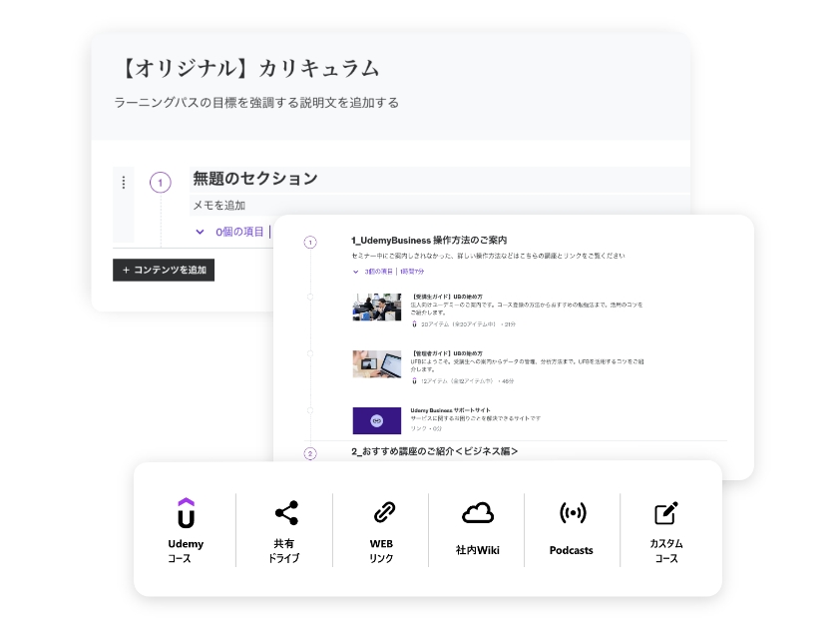
Task: Open the purple サポートサイト link thumbnail
Action: [x=377, y=420]
